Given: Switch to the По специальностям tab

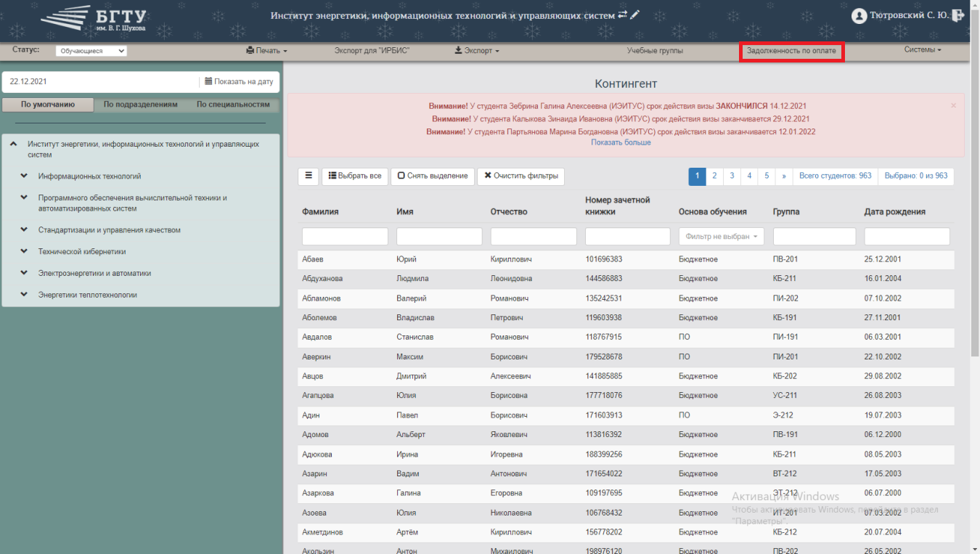Looking at the screenshot, I should coord(233,105).
